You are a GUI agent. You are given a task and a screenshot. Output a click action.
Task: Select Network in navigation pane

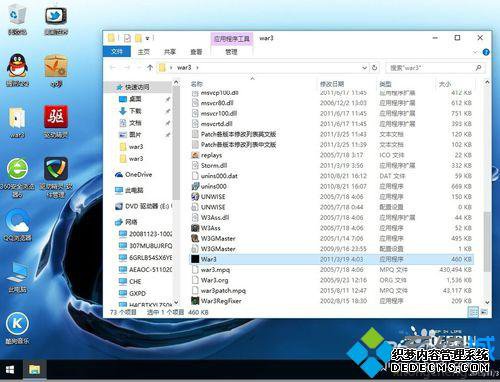(x=126, y=222)
